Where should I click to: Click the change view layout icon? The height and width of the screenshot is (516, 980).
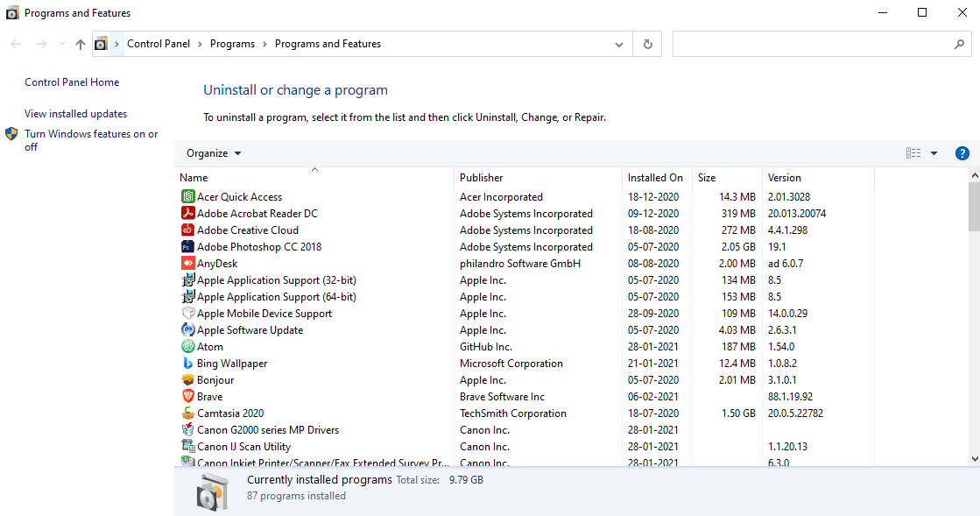coord(913,153)
